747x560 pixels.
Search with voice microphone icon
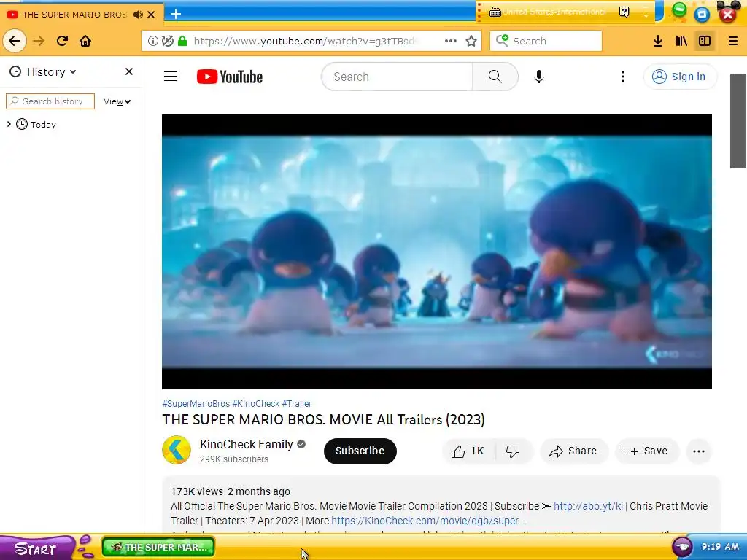coord(539,77)
